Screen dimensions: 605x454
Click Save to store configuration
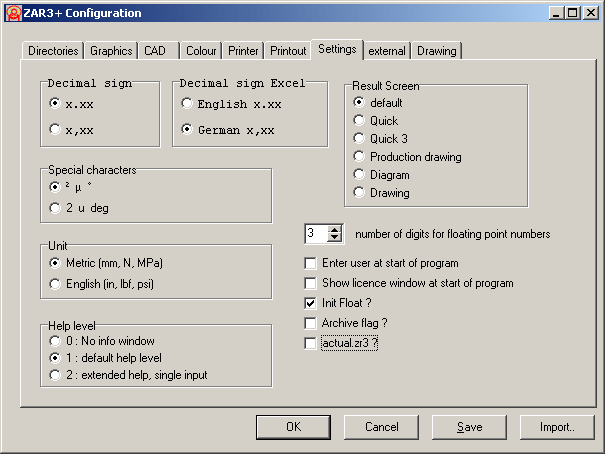coord(469,427)
